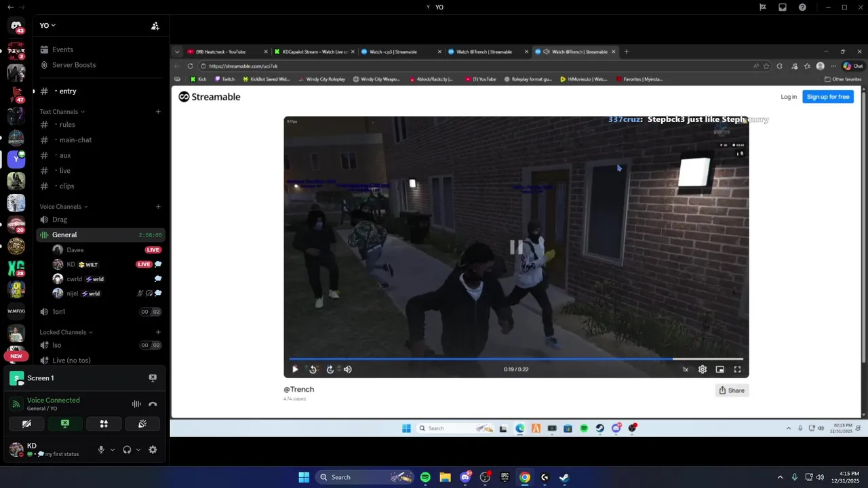Rewind the video with back-skip icon
The image size is (868, 488).
tap(313, 369)
